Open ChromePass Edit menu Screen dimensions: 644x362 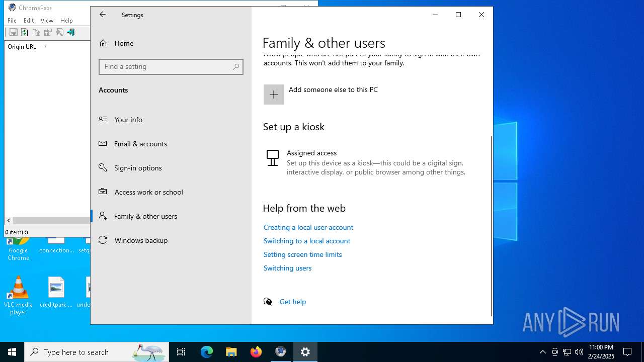(x=29, y=21)
